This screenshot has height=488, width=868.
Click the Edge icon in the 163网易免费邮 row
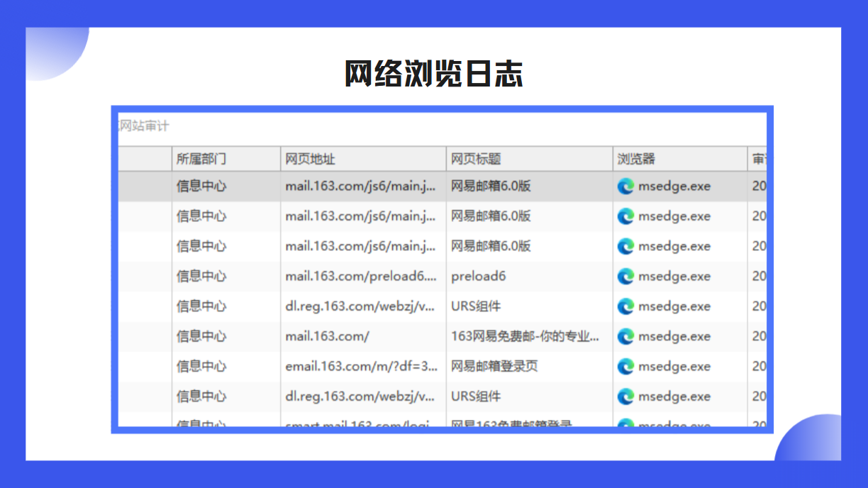[625, 336]
